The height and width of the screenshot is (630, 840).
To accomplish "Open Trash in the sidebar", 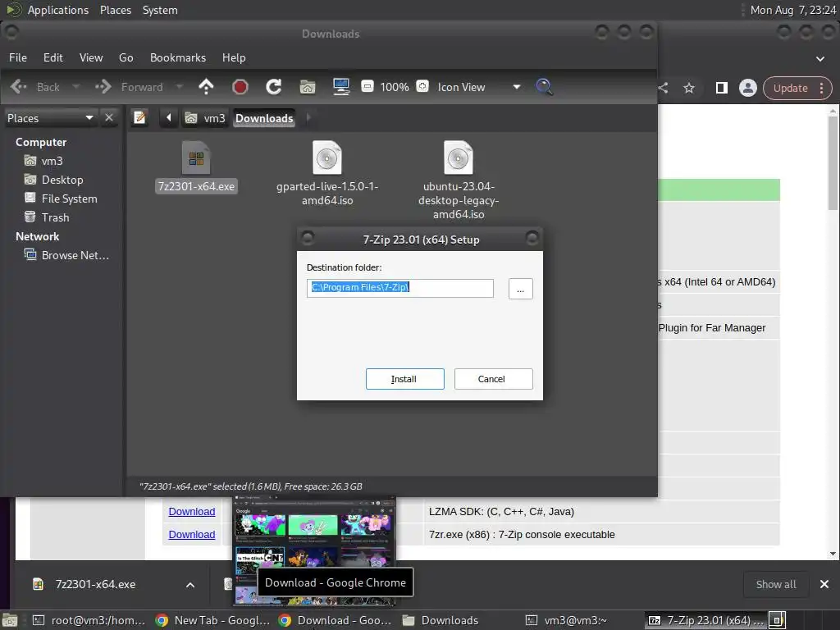I will tap(47, 217).
